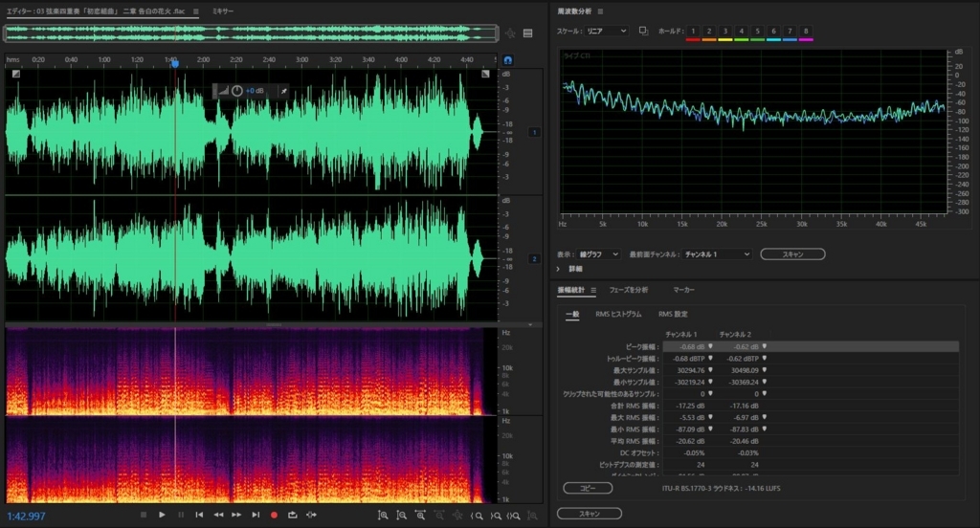Image resolution: width=980 pixels, height=528 pixels.
Task: Toggle Hold button 2 (orange)
Action: [x=709, y=32]
